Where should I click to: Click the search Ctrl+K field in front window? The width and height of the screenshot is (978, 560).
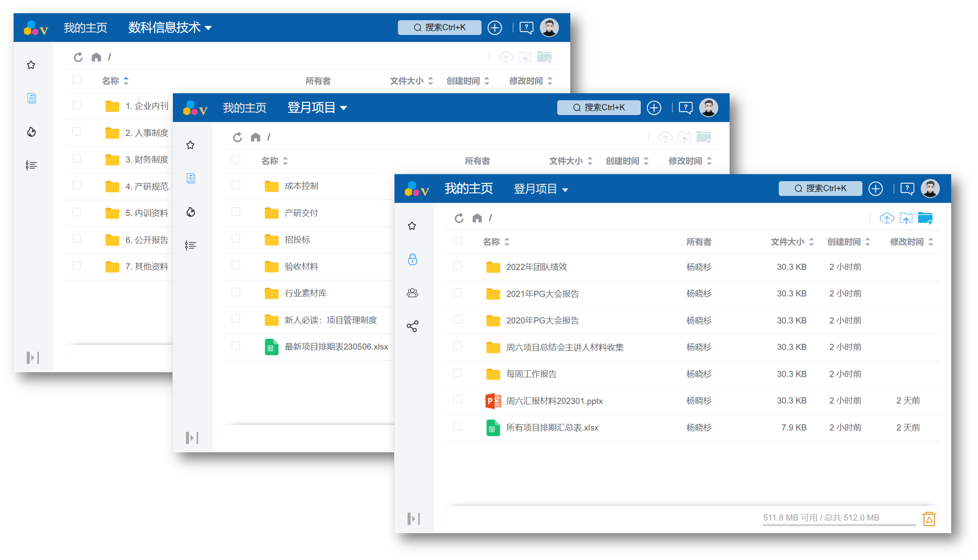click(x=820, y=189)
